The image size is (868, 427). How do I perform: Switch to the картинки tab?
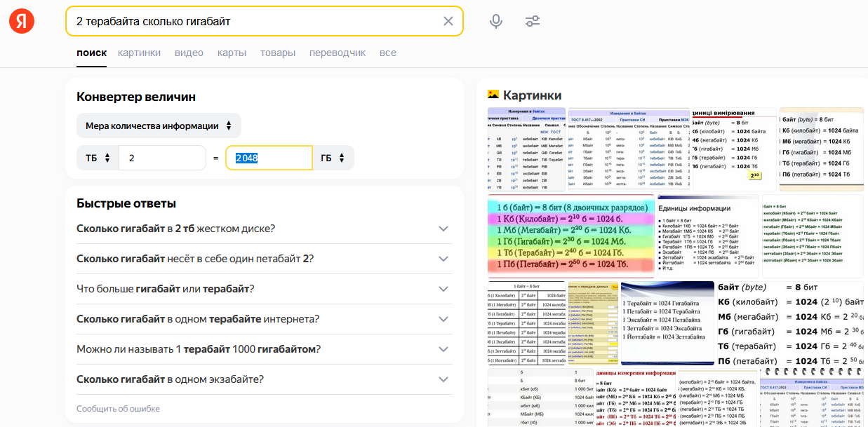[x=139, y=53]
